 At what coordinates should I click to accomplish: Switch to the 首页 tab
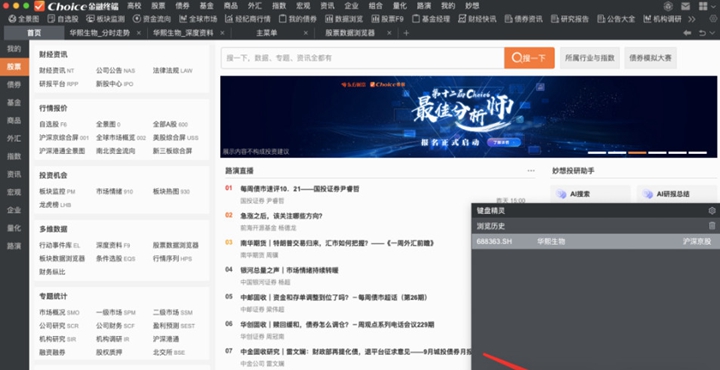(x=34, y=33)
